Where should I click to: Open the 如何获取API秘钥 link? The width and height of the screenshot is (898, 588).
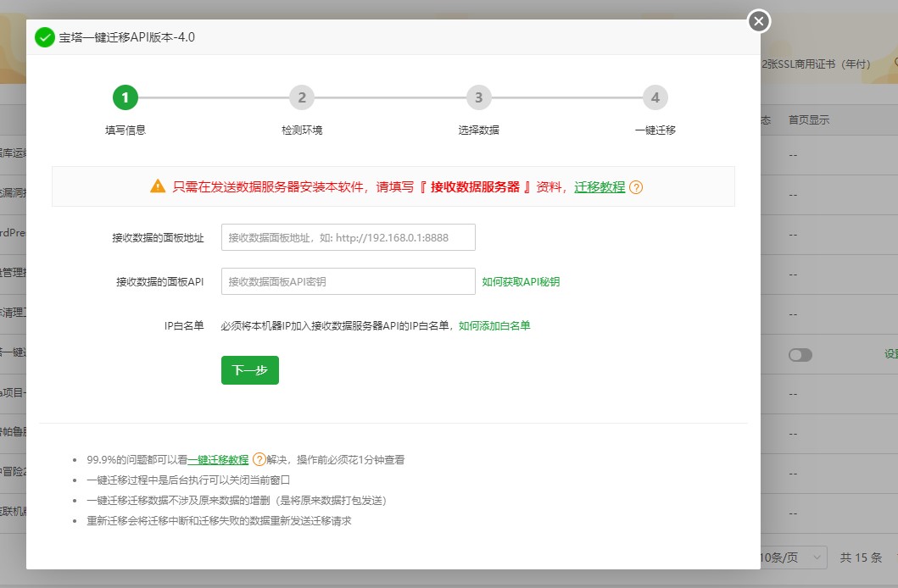click(x=521, y=281)
